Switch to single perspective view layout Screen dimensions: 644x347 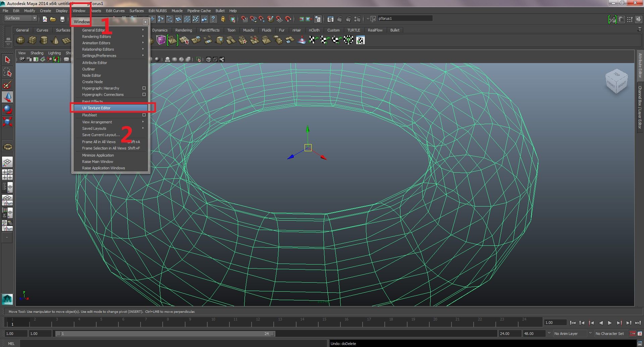(x=7, y=162)
